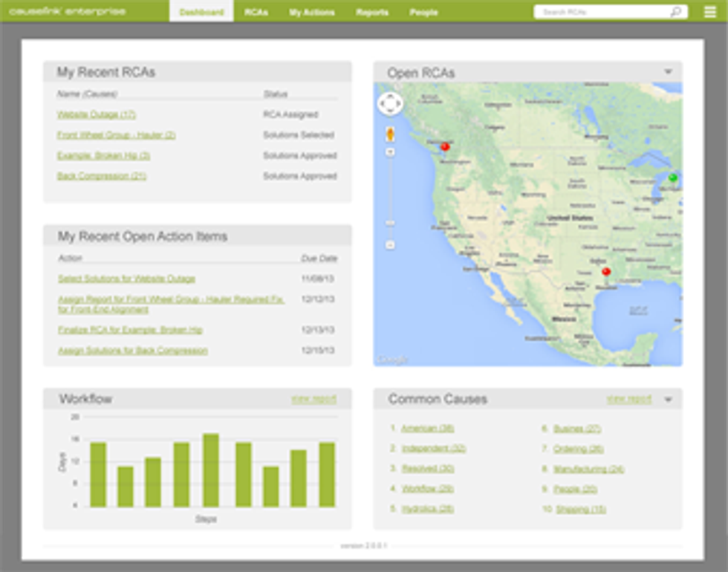Viewport: 728px width, 572px height.
Task: Switch to the RCAs tab
Action: (x=256, y=12)
